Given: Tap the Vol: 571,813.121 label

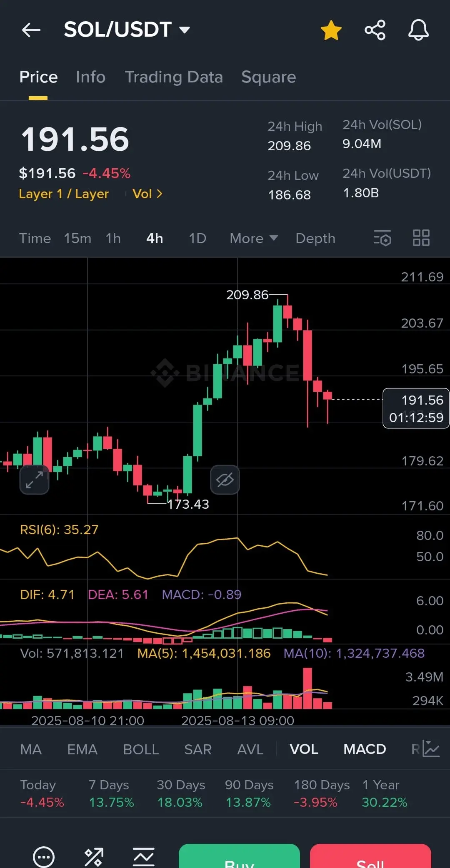Looking at the screenshot, I should (72, 653).
